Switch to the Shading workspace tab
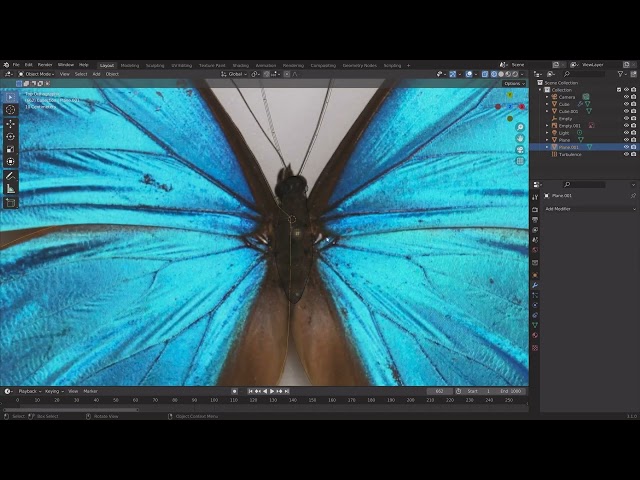 tap(240, 65)
